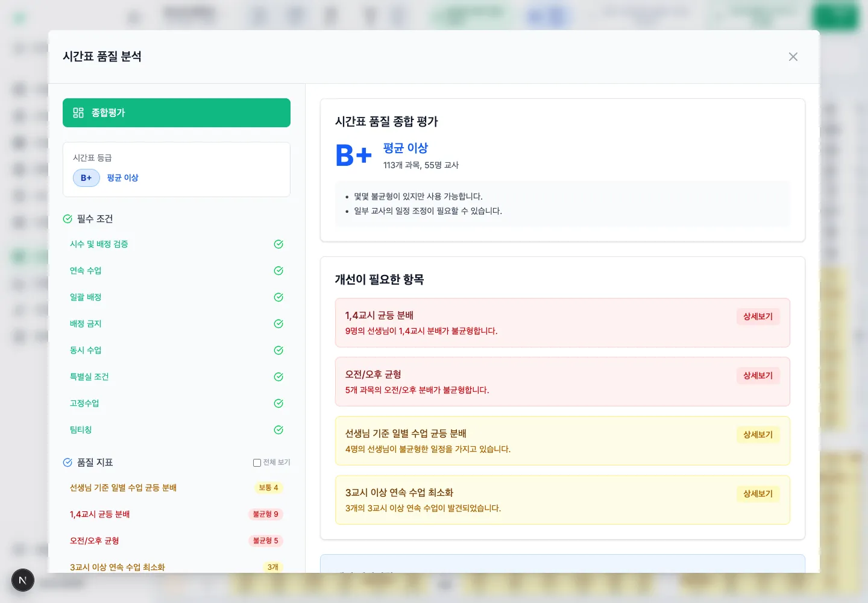Select 선생님 기준 일별 수업 균등 분배 in sidebar
Screen dimensions: 868x603
[x=177, y=488]
